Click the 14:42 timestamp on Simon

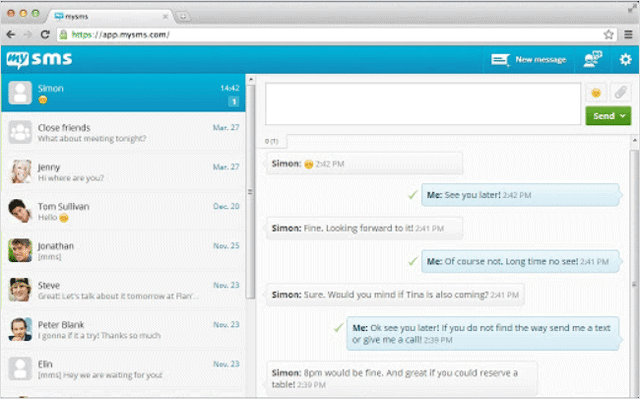click(x=229, y=88)
